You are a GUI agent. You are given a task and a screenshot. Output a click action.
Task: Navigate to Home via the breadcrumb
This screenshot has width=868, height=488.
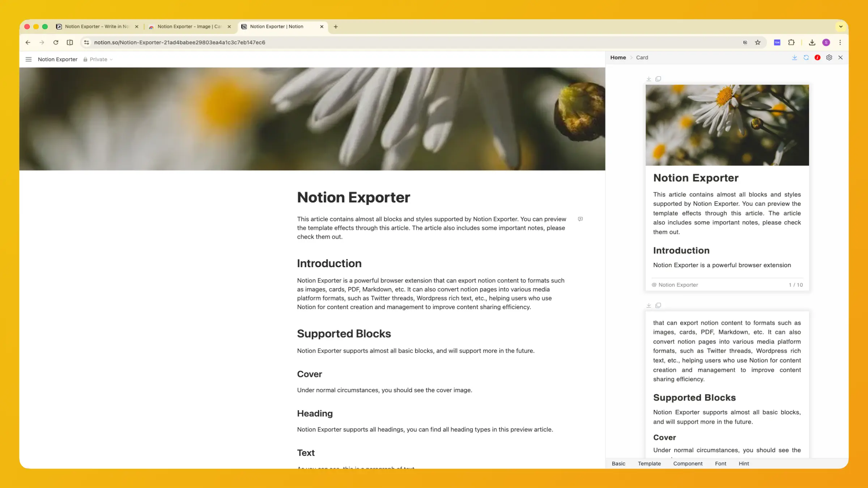[618, 57]
